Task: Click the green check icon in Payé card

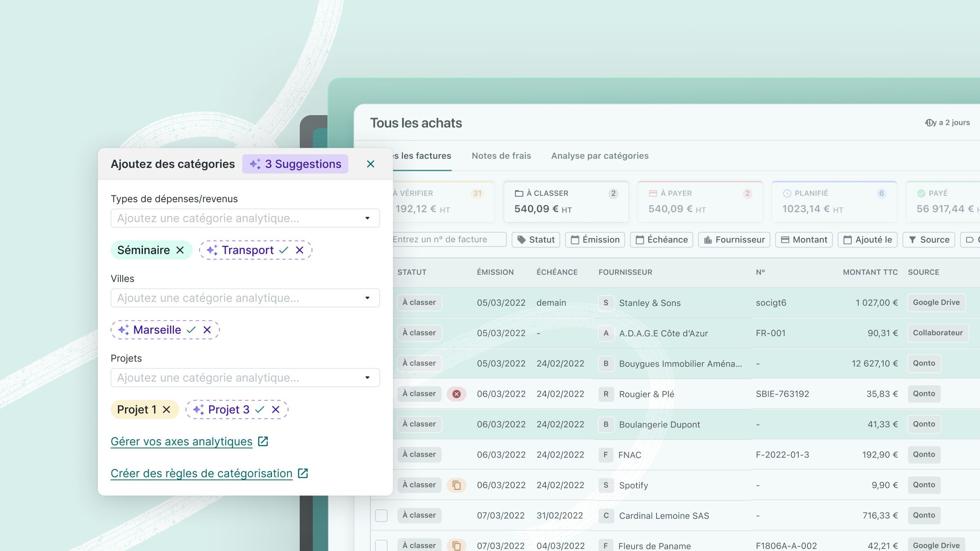Action: [921, 193]
